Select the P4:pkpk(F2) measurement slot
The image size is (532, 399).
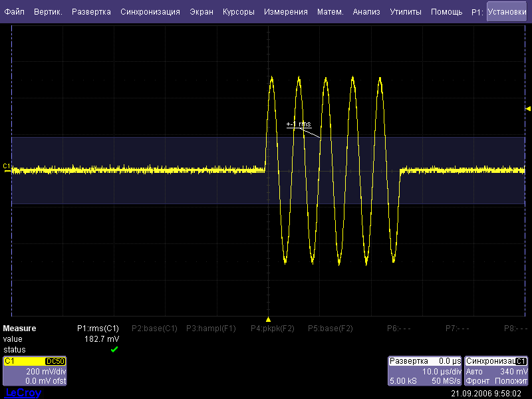pos(273,329)
